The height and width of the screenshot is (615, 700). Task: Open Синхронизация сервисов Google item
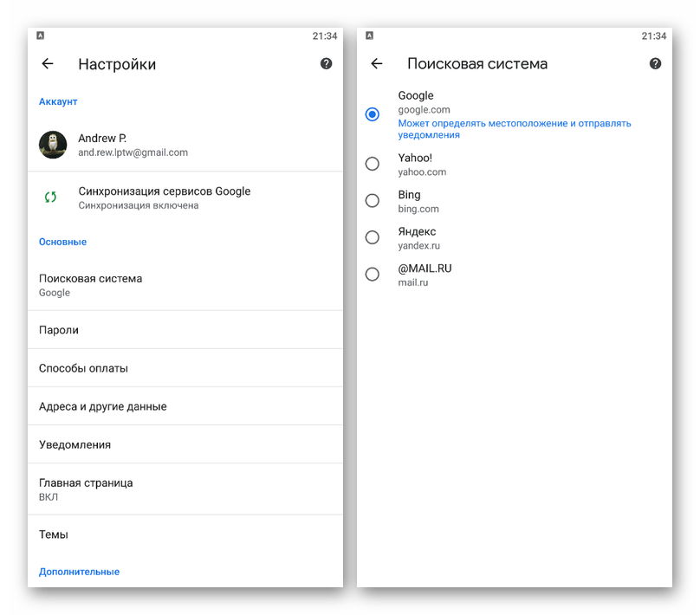(185, 197)
